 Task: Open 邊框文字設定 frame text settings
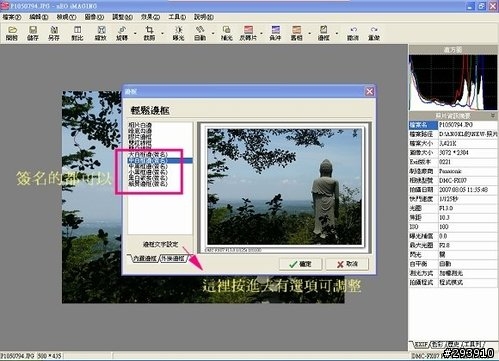pos(160,244)
